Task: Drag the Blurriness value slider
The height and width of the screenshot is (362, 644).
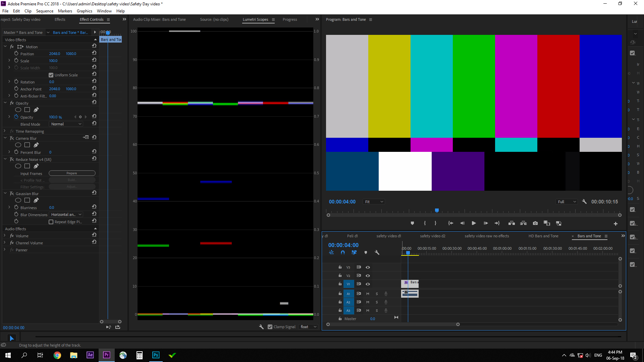Action: [52, 207]
